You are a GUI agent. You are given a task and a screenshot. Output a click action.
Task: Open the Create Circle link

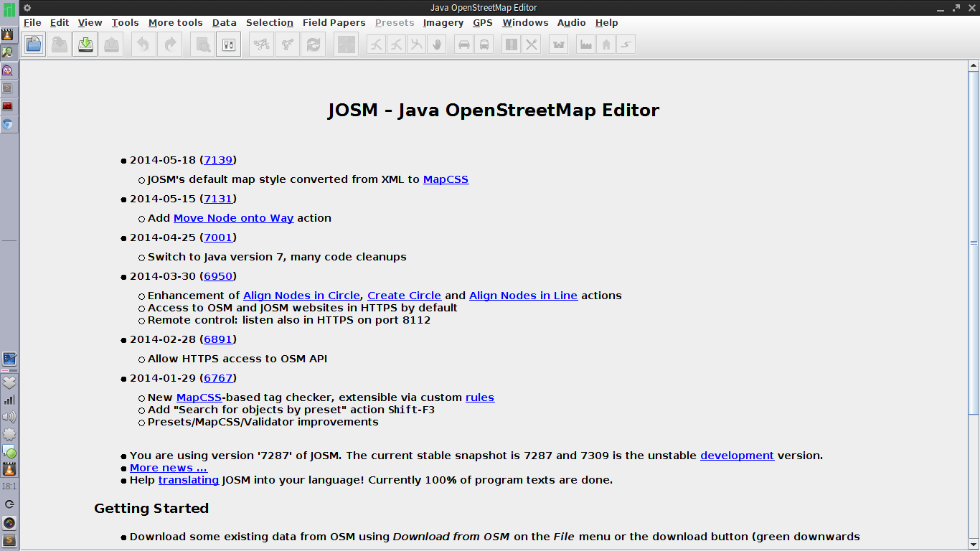point(405,296)
